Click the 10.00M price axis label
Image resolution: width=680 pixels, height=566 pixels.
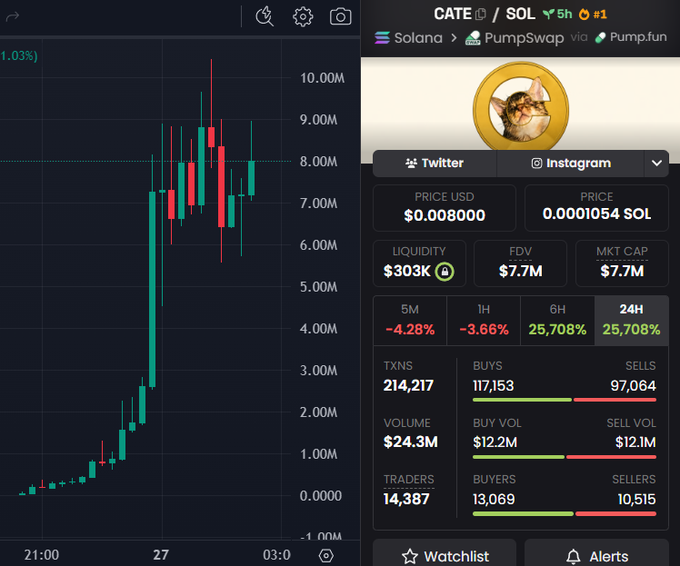click(322, 78)
